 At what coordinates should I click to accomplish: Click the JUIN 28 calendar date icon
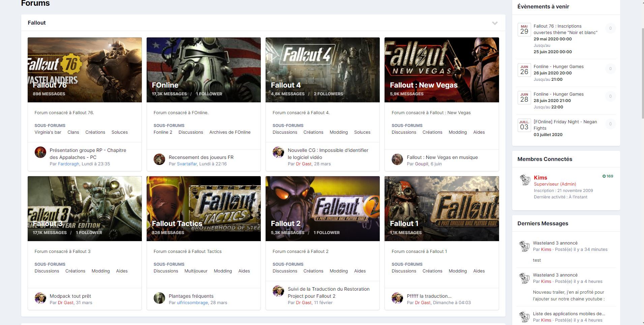[x=524, y=98]
